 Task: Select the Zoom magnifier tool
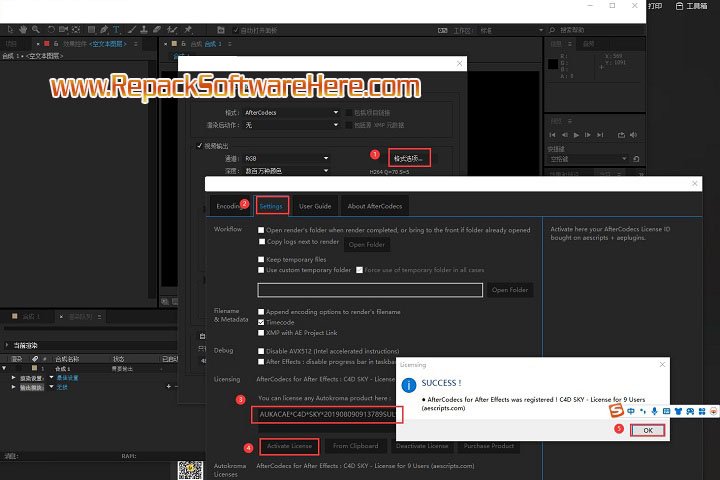(35, 30)
